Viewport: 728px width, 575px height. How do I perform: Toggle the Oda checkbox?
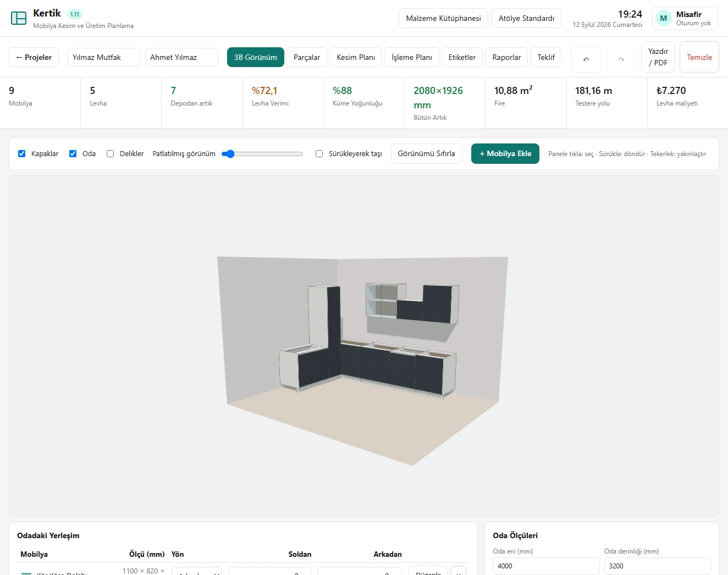[73, 154]
